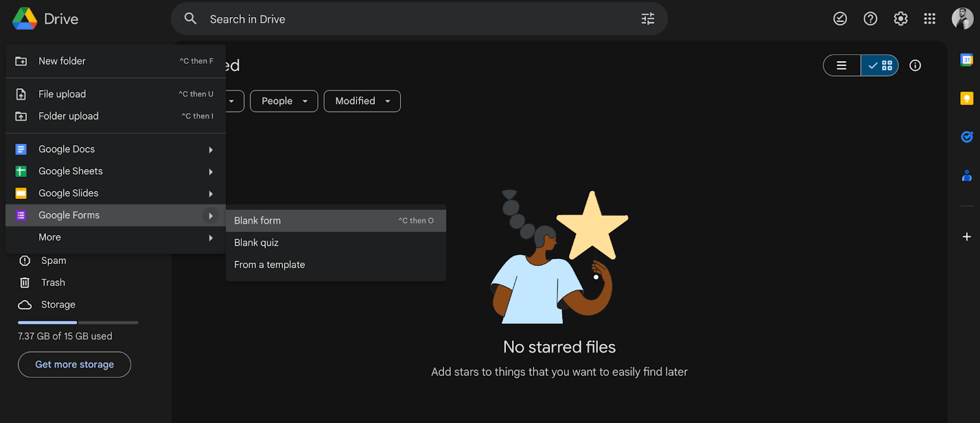Open the Help question mark icon
The width and height of the screenshot is (980, 423).
click(x=870, y=19)
